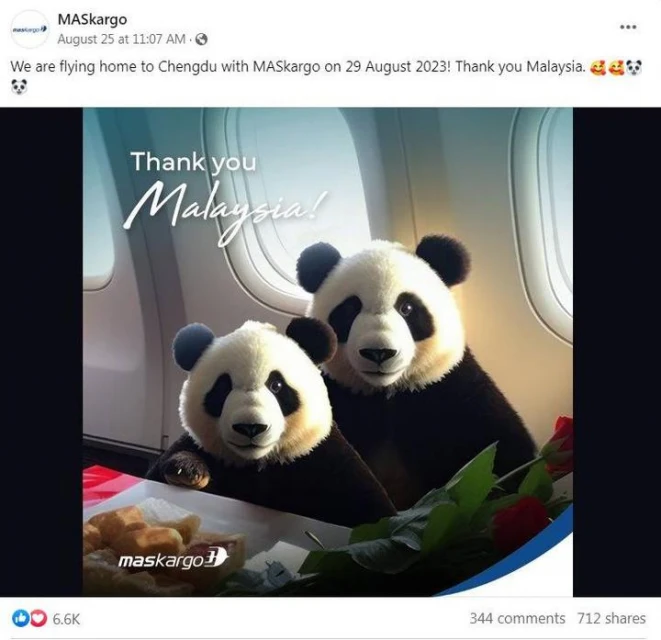Open the three-dot post options menu
This screenshot has height=640, width=661.
(628, 27)
